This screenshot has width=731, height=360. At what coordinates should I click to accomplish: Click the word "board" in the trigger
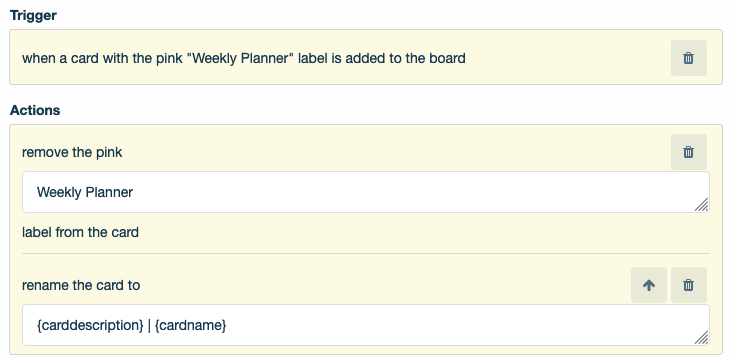coord(447,58)
